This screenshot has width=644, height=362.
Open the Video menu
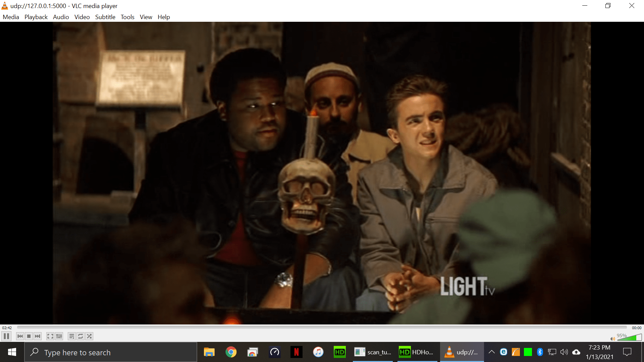point(82,17)
